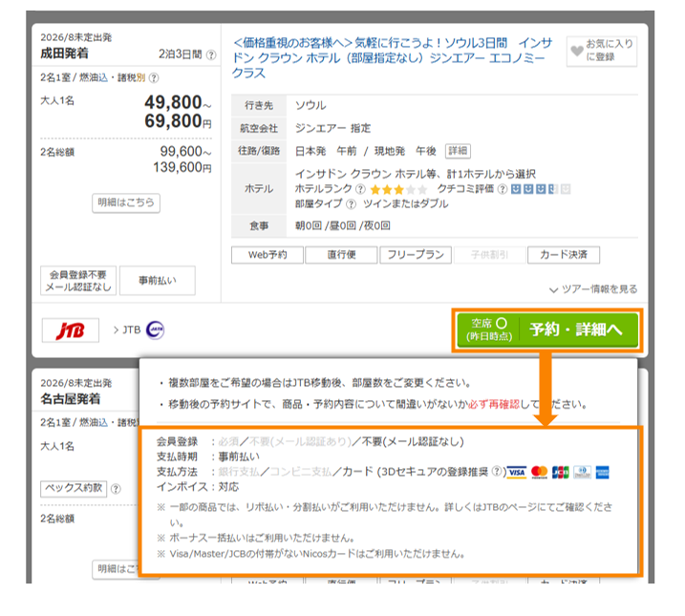685x616 pixels.
Task: Click the 会員登録不要 メール認証なし badge
Action: click(x=78, y=281)
